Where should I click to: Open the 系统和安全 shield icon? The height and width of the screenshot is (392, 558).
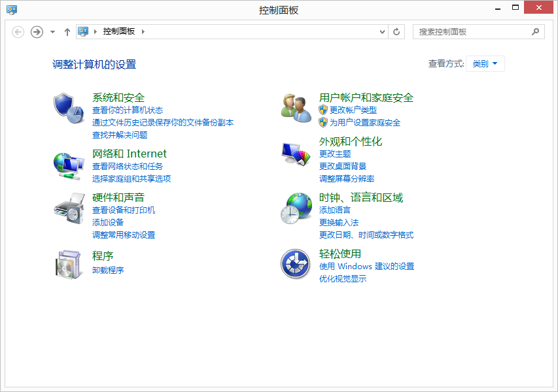(x=69, y=108)
